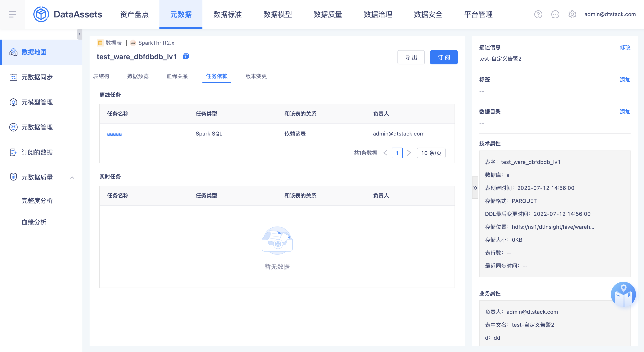Open settings gear icon
Image resolution: width=644 pixels, height=352 pixels.
point(572,14)
